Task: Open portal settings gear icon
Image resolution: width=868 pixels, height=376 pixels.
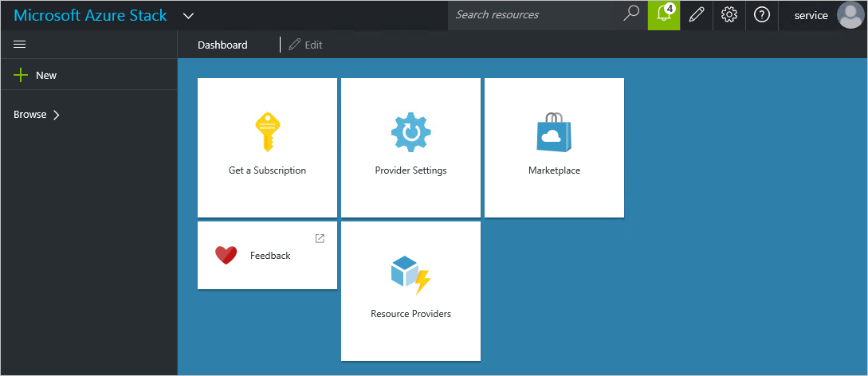Action: click(x=729, y=15)
